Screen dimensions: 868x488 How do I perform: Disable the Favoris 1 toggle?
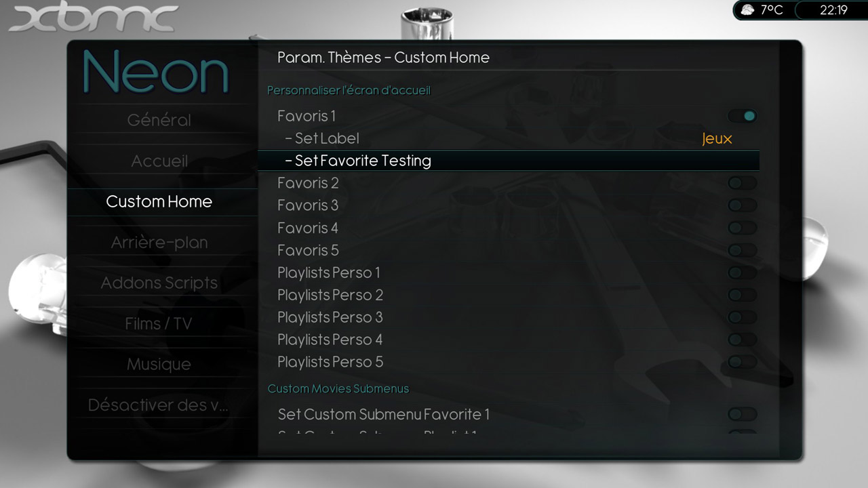(x=742, y=116)
